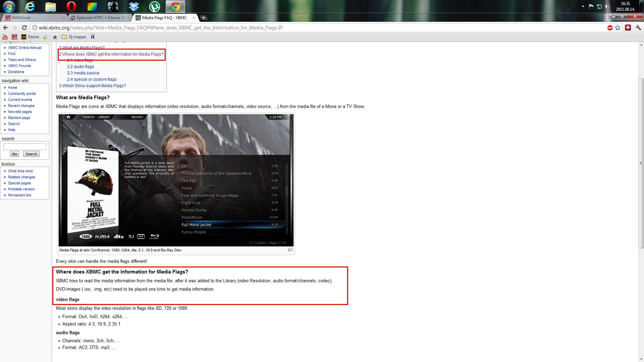Close the BitHUmen tab
644x362 pixels.
64,18
